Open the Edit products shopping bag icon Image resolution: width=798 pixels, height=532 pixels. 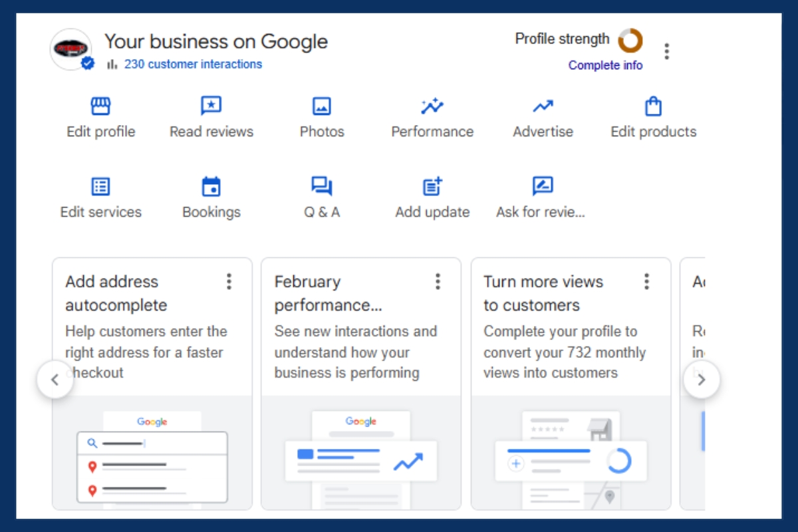653,106
